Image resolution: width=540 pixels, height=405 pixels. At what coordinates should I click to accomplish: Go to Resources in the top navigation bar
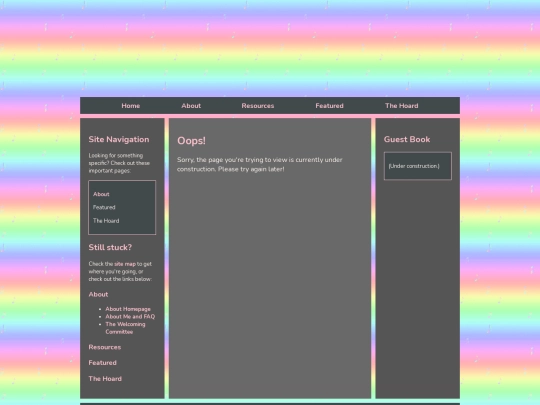pyautogui.click(x=258, y=106)
